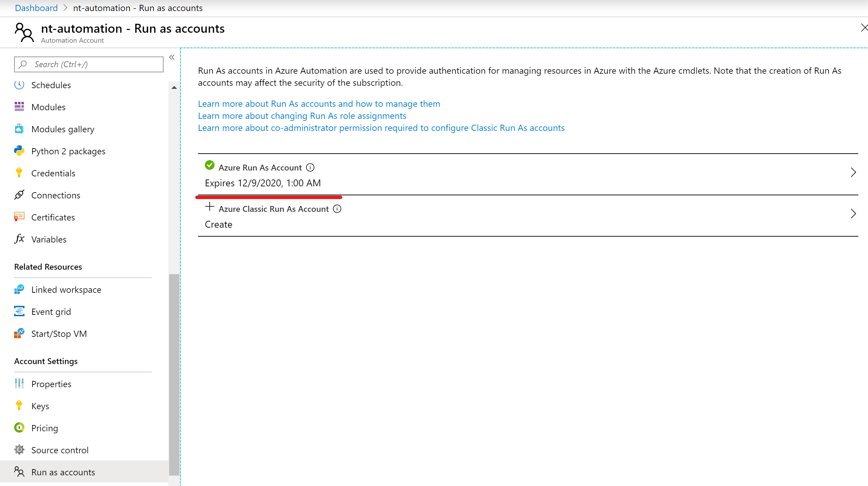Click the Python 2 packages icon
Viewport: 868px width, 486px height.
pos(19,151)
